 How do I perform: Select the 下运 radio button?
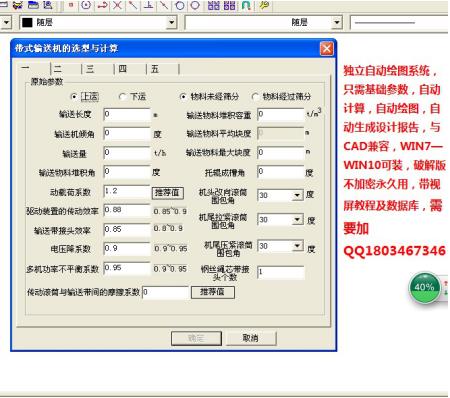[122, 97]
